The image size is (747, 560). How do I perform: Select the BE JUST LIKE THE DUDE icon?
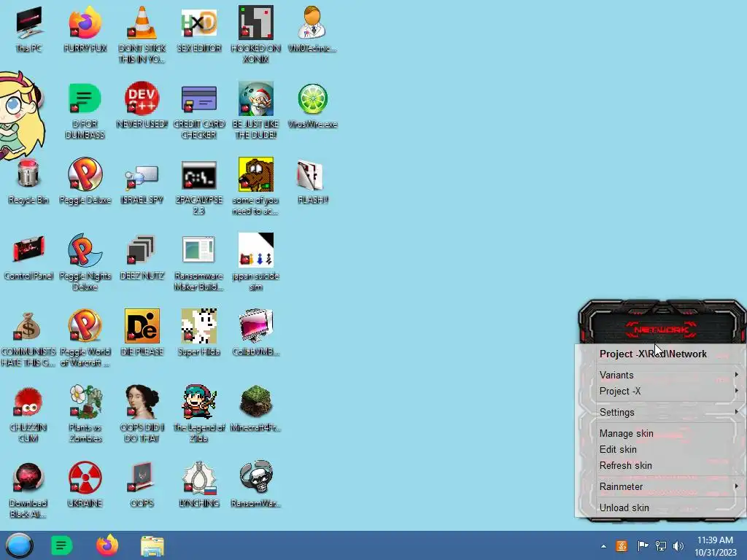(x=256, y=111)
